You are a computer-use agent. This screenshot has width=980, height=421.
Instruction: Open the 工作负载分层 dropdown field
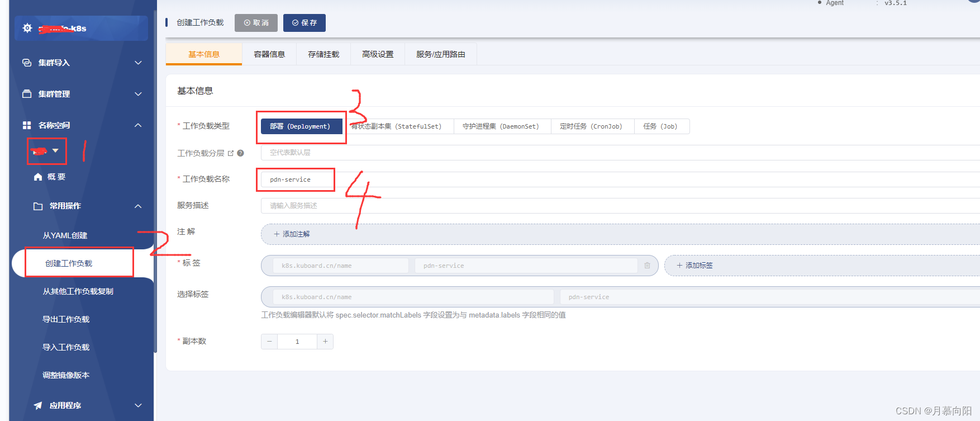click(x=620, y=153)
